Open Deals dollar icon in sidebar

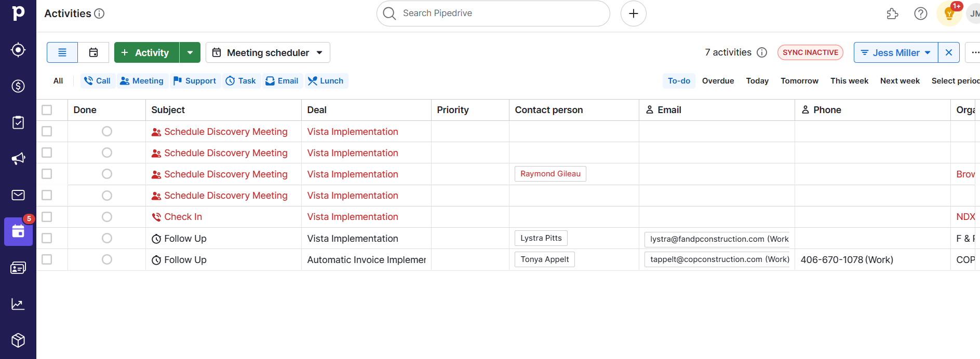pos(18,86)
